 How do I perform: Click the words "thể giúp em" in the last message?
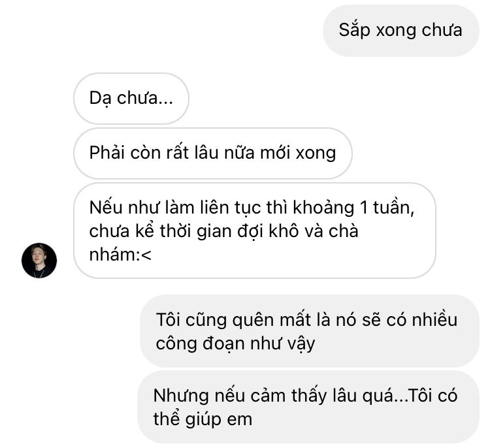[203, 419]
